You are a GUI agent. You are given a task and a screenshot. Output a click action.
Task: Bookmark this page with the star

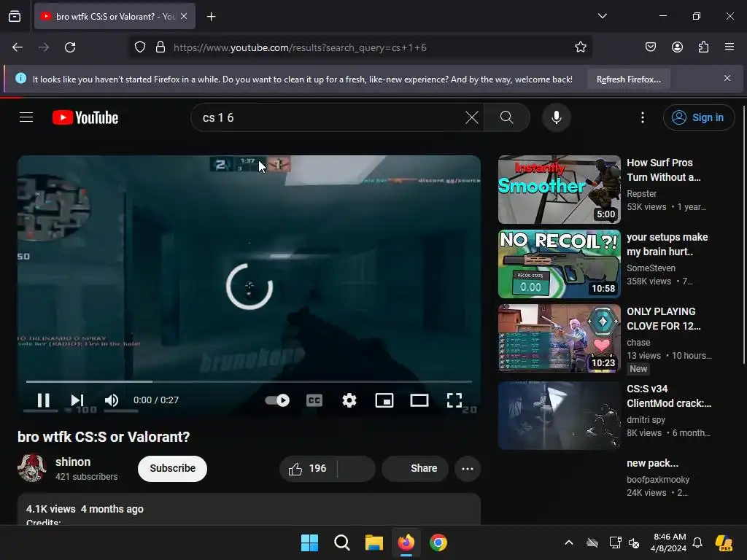pyautogui.click(x=580, y=47)
